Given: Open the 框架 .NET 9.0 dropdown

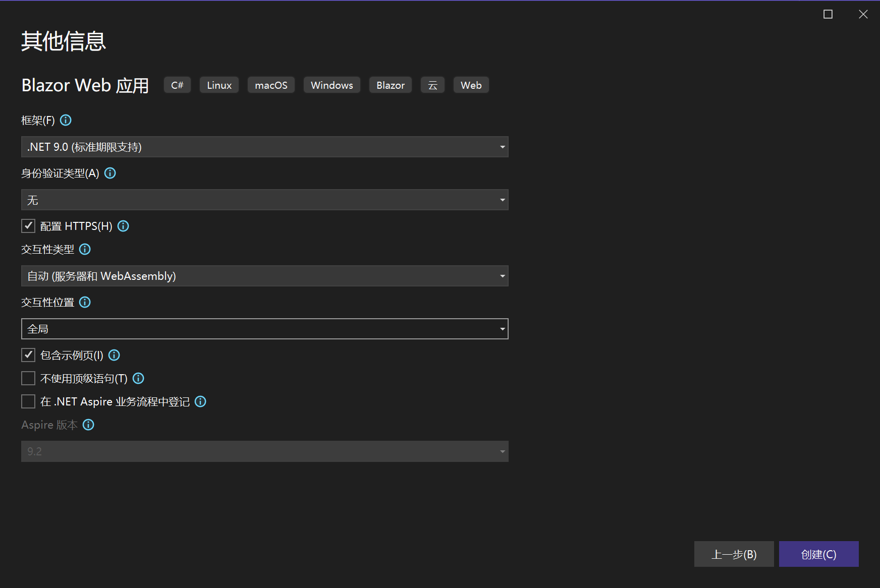Looking at the screenshot, I should [264, 147].
